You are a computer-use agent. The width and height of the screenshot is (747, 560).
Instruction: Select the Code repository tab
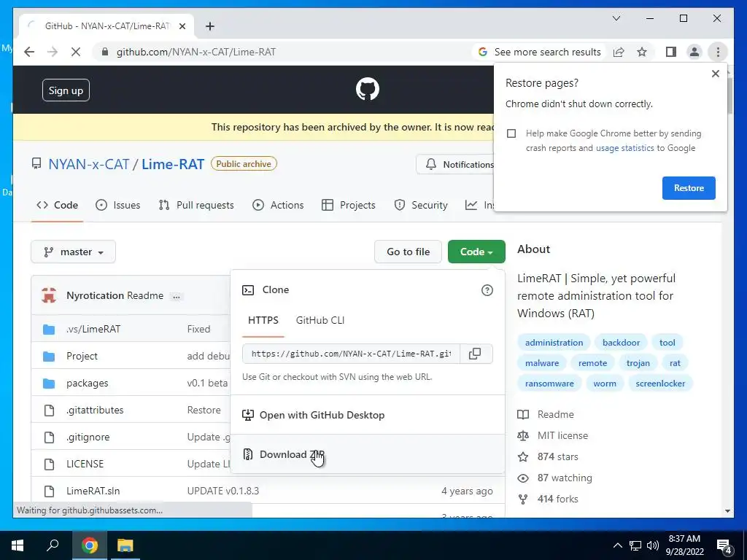57,205
